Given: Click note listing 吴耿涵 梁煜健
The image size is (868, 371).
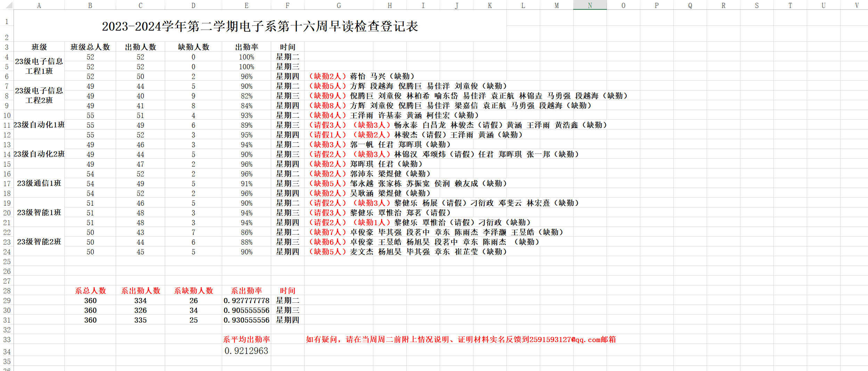Looking at the screenshot, I should tap(370, 193).
